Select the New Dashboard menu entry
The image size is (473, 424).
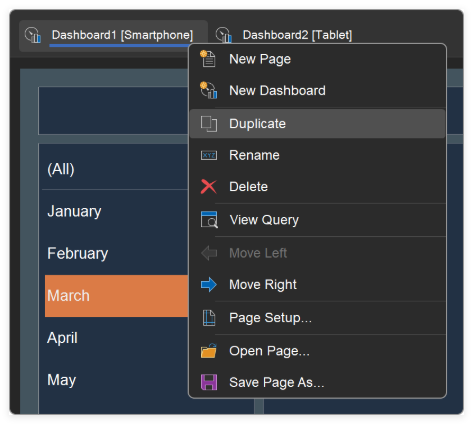point(317,90)
